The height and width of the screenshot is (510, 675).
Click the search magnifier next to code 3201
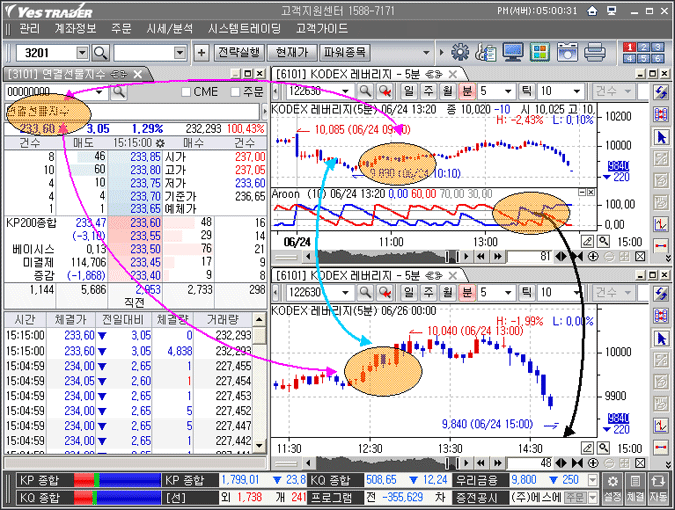(99, 52)
